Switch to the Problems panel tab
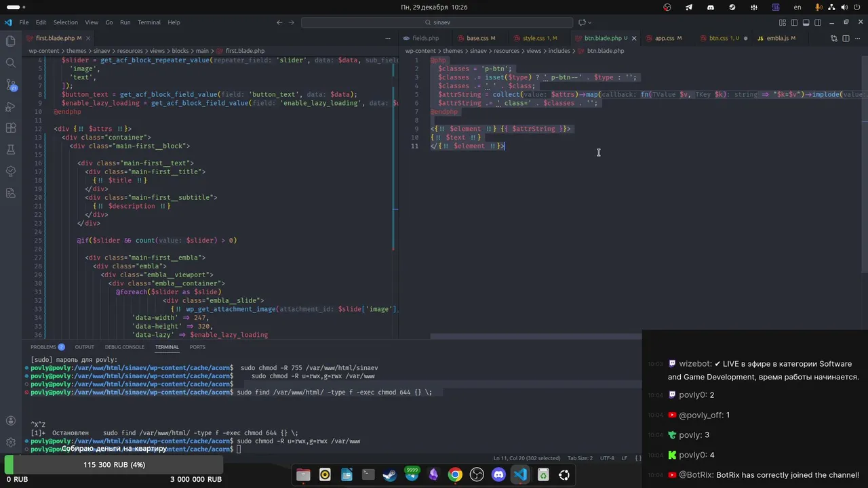The height and width of the screenshot is (488, 868). coord(47,347)
